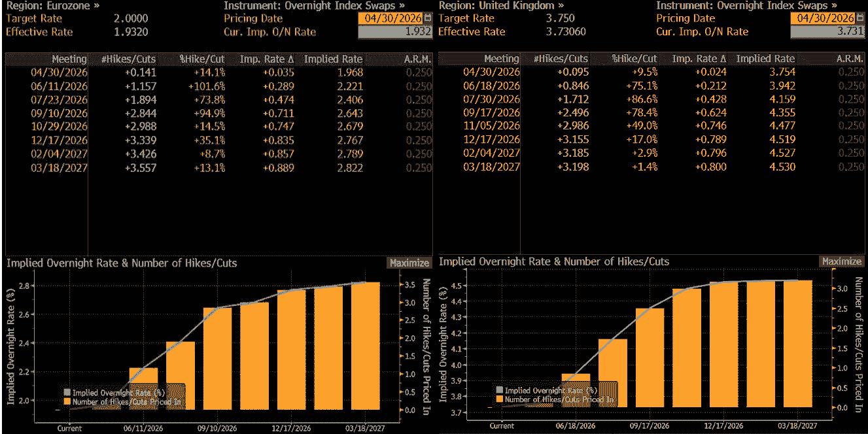Maximize the Eurozone implied rate chart

point(409,263)
